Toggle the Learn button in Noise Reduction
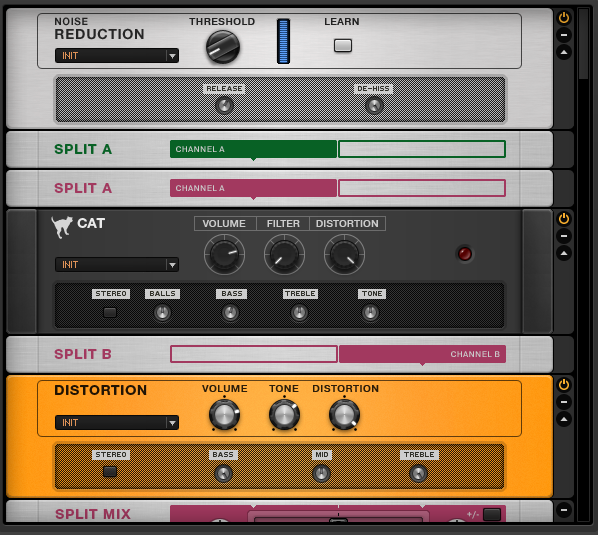The width and height of the screenshot is (598, 535). 342,46
